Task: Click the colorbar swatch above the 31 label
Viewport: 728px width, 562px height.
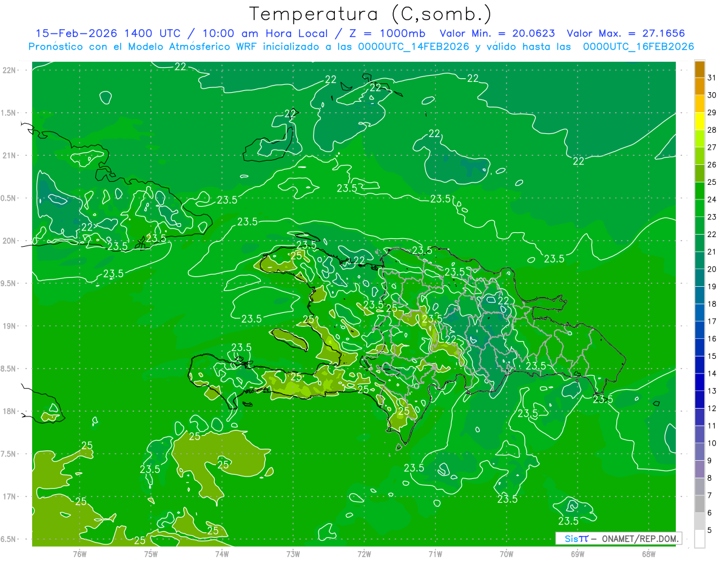Action: 699,69
